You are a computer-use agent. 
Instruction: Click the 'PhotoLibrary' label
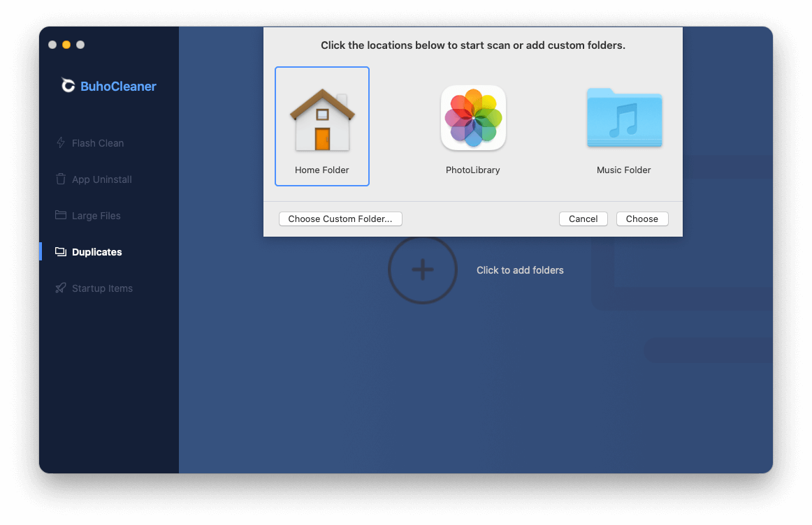point(473,170)
